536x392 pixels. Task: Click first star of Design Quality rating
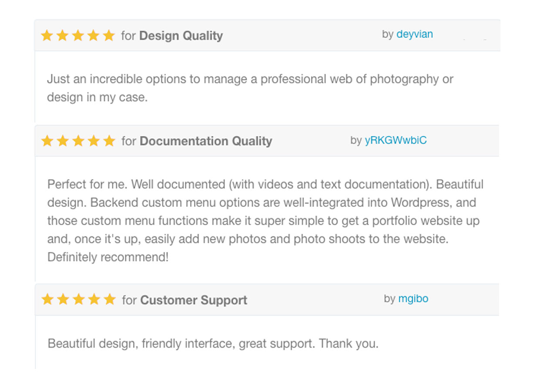click(47, 36)
